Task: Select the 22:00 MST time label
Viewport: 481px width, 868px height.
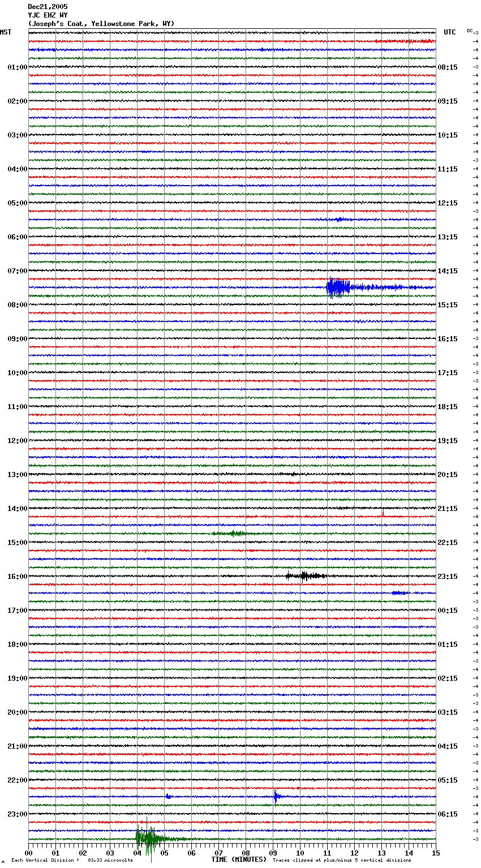Action: (18, 780)
